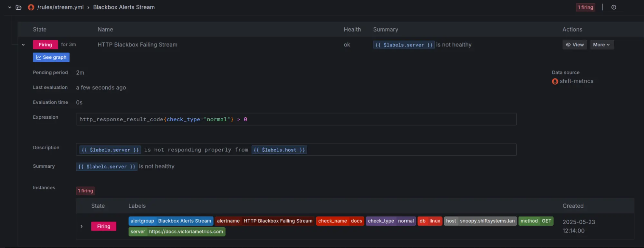The height and width of the screenshot is (248, 644).
Task: Collapse the Blackbox Alerts Stream group chevron
Action: [10, 7]
